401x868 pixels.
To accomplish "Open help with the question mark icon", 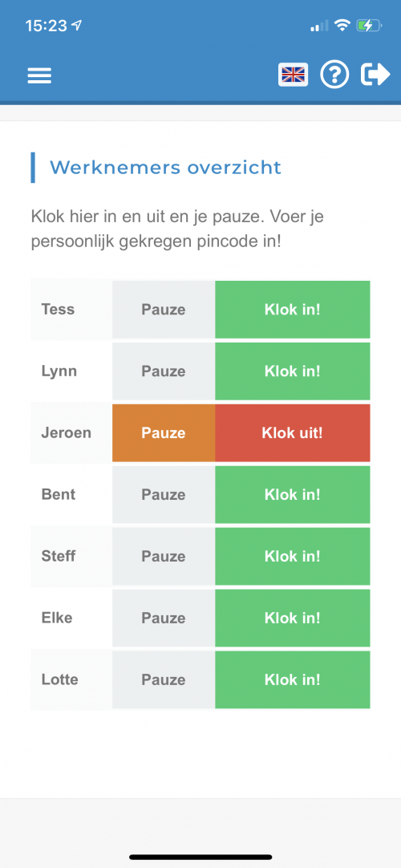I will [x=334, y=75].
